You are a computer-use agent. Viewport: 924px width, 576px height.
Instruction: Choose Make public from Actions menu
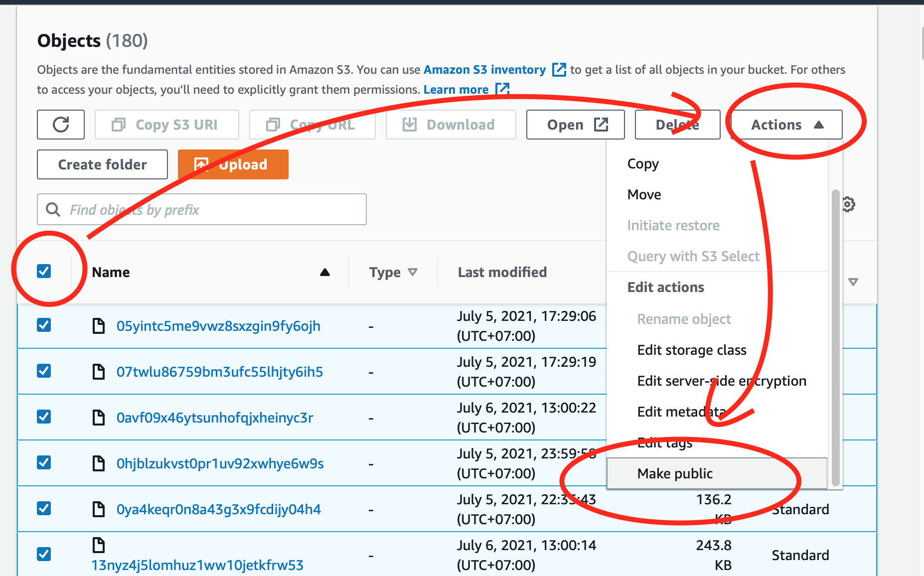click(x=675, y=473)
